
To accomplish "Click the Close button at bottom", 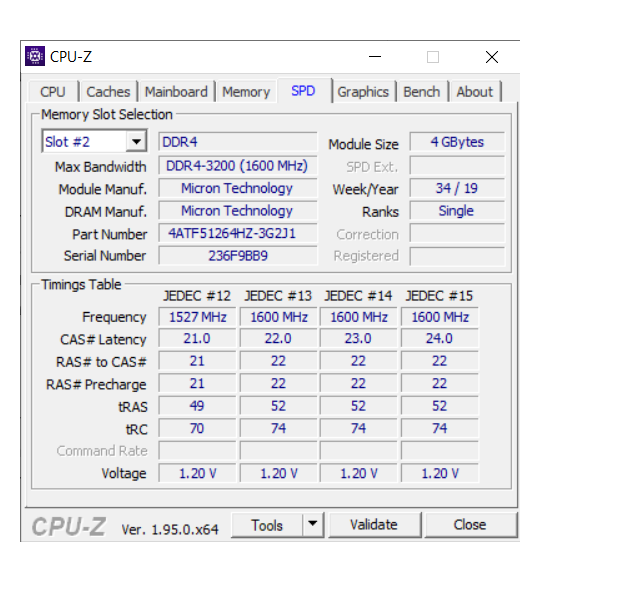I will [x=470, y=525].
